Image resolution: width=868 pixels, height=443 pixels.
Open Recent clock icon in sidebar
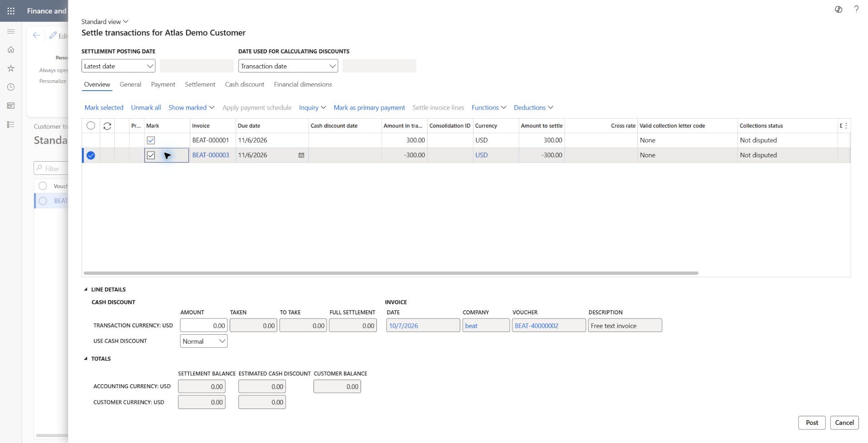[x=11, y=87]
